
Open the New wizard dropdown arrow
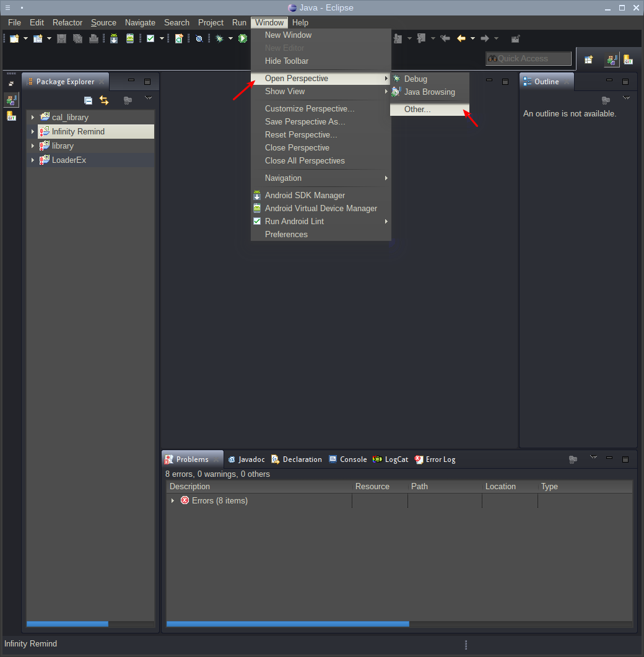tap(25, 38)
